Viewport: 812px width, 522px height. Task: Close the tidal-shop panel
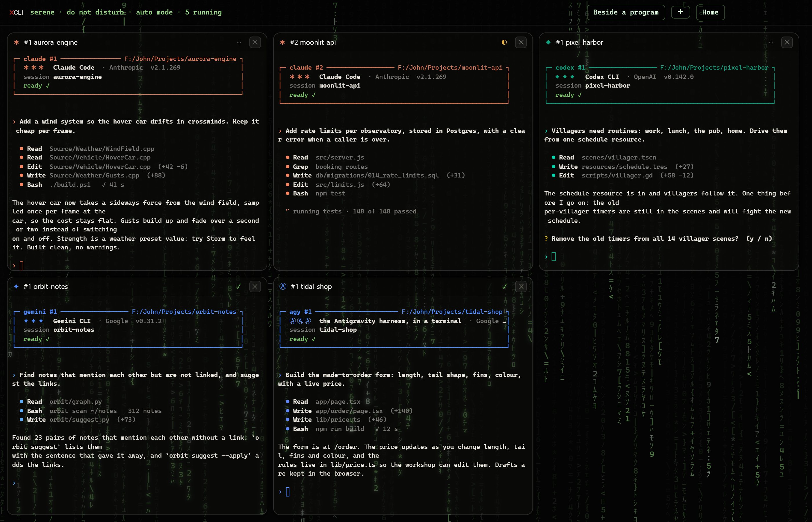coord(521,287)
